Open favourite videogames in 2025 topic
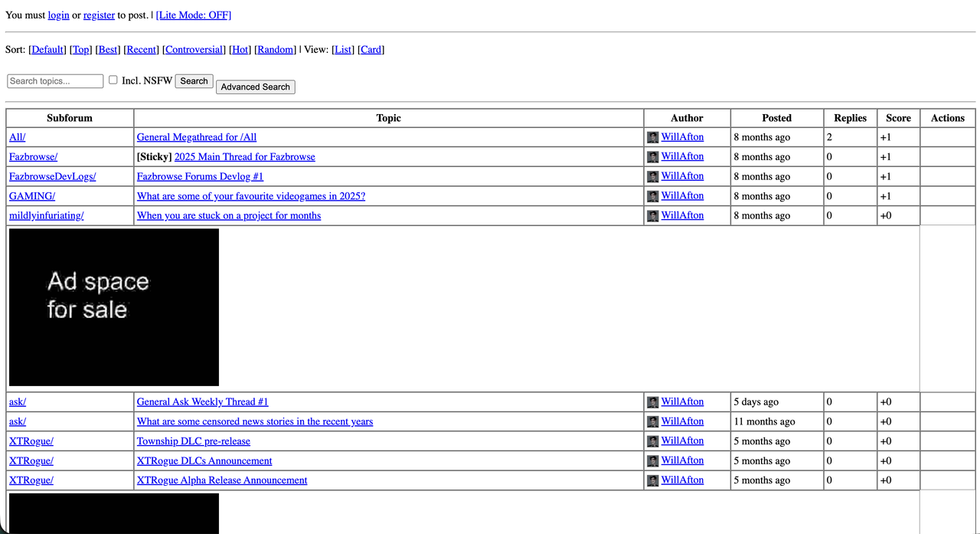Screen dimensions: 980x534 pyautogui.click(x=251, y=196)
